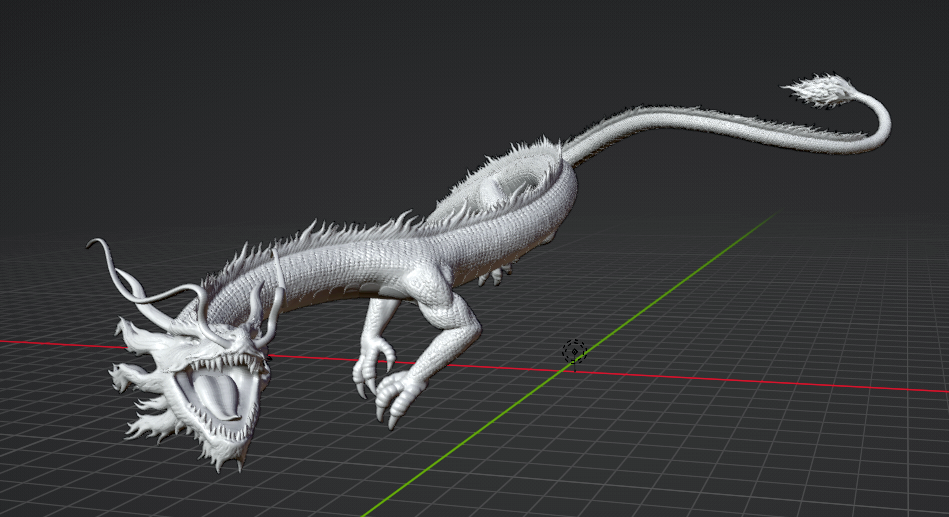This screenshot has width=949, height=517.
Task: Click the furry tuft at the tail tip
Action: [821, 92]
